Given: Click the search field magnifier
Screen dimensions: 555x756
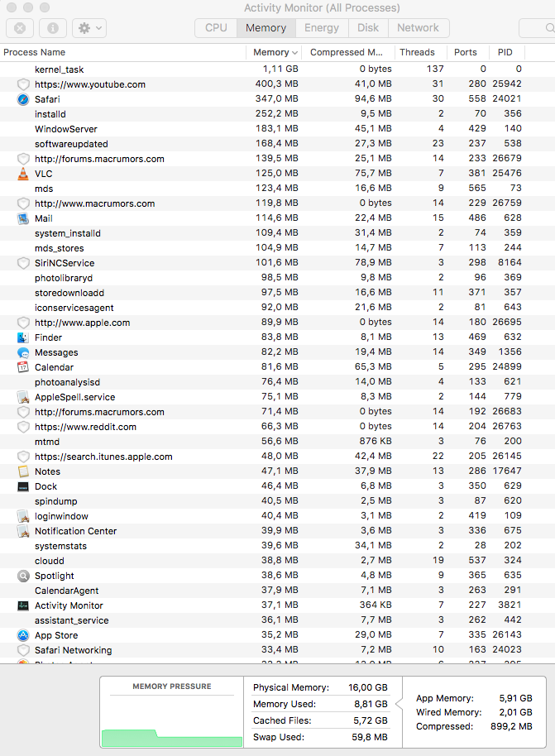Looking at the screenshot, I should pyautogui.click(x=549, y=28).
